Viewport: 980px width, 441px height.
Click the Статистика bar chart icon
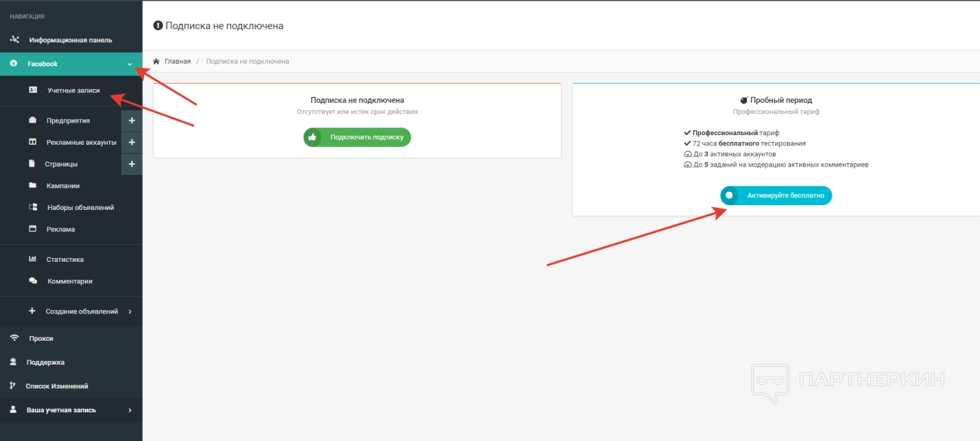[32, 259]
